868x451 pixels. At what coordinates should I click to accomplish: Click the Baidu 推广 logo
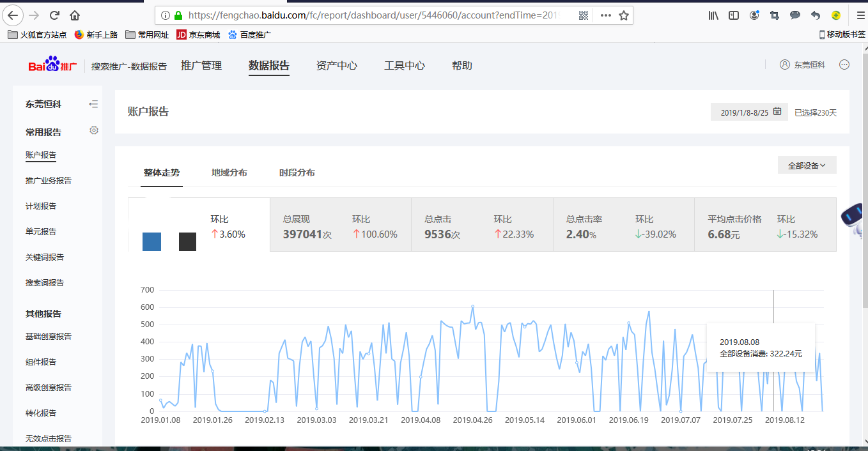52,65
